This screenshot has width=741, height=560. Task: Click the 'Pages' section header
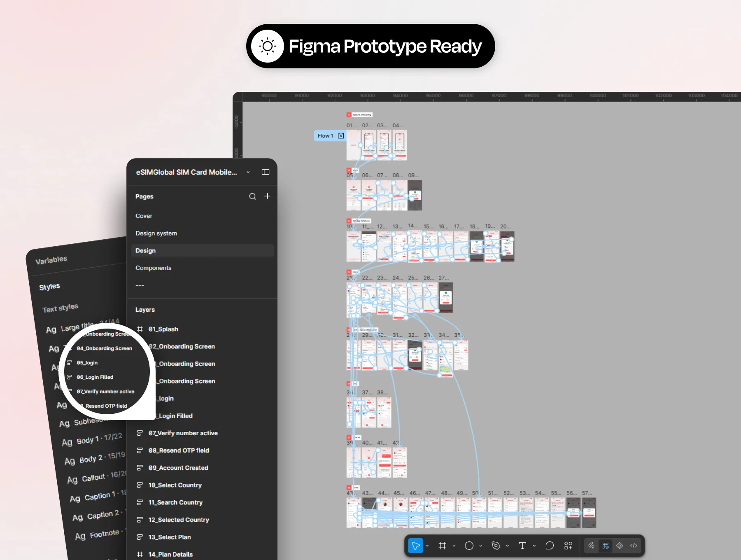(144, 196)
